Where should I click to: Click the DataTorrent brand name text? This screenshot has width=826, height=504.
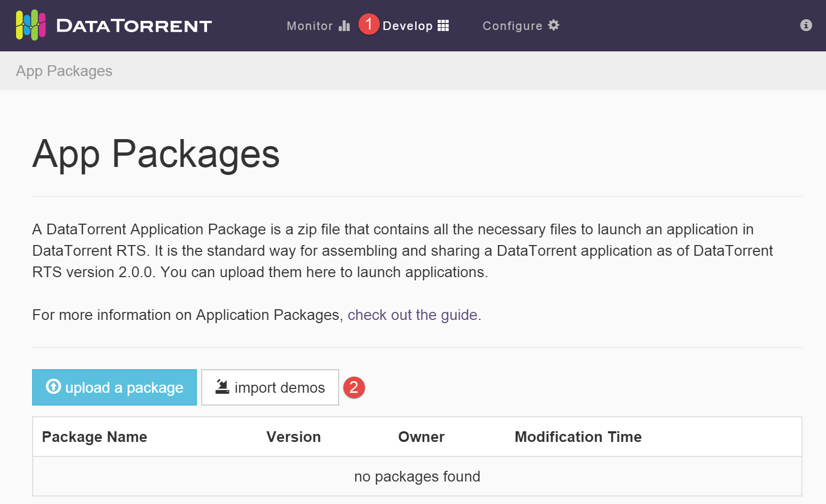tap(134, 26)
